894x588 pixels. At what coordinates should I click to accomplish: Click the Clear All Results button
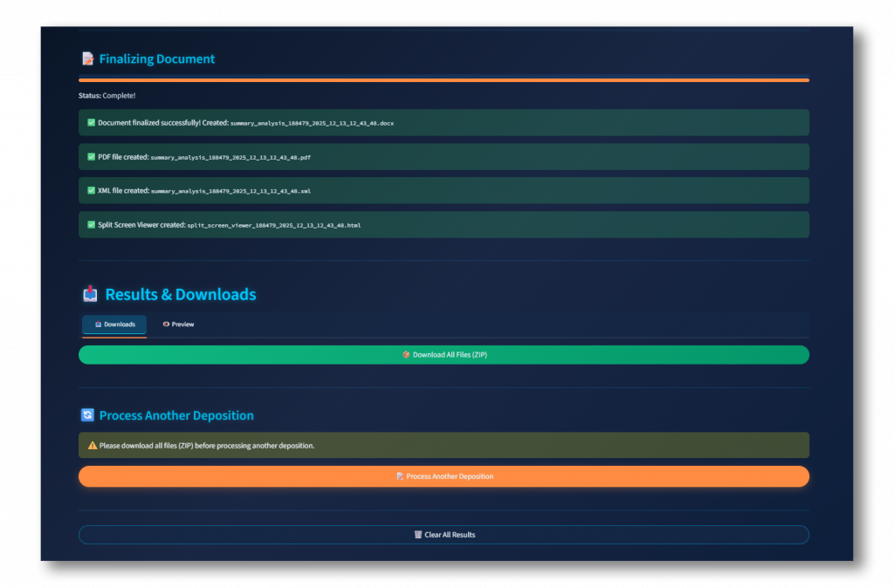pyautogui.click(x=444, y=535)
